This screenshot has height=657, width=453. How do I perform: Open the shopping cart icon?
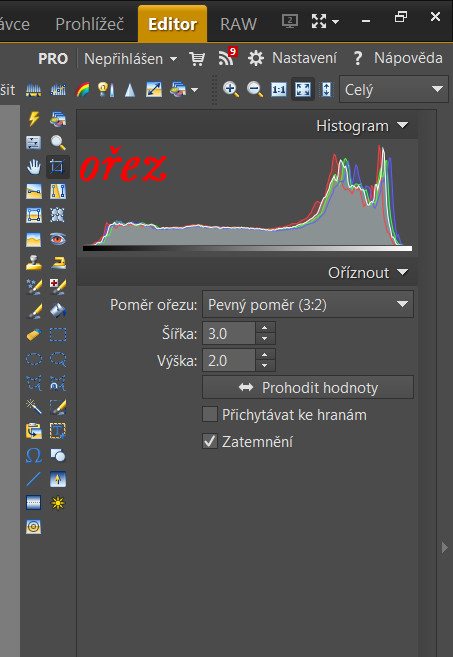[197, 59]
